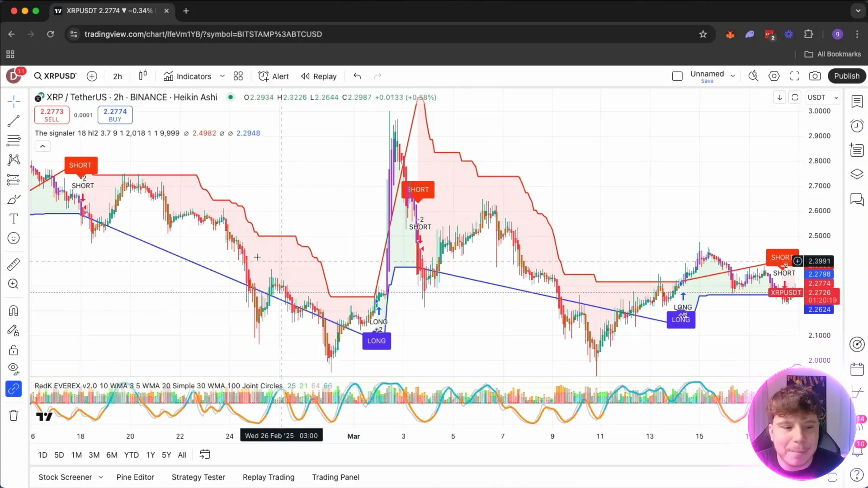Open the Strategy Tester tab
This screenshot has height=488, width=868.
pos(198,477)
